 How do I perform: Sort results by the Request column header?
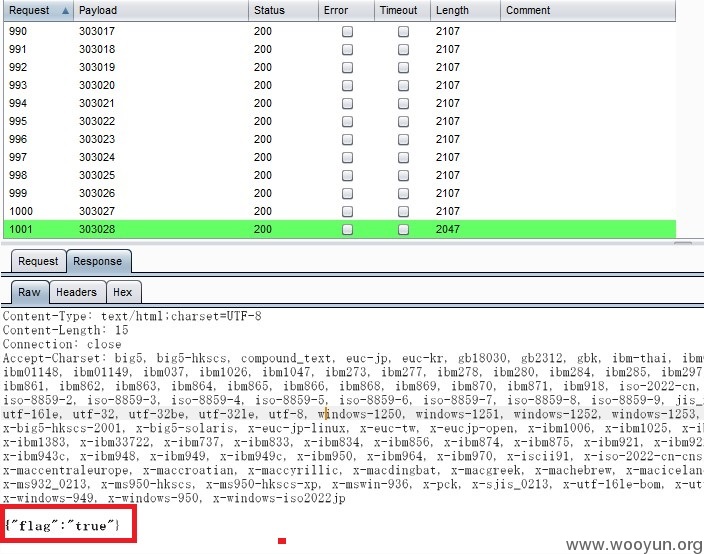pos(38,10)
